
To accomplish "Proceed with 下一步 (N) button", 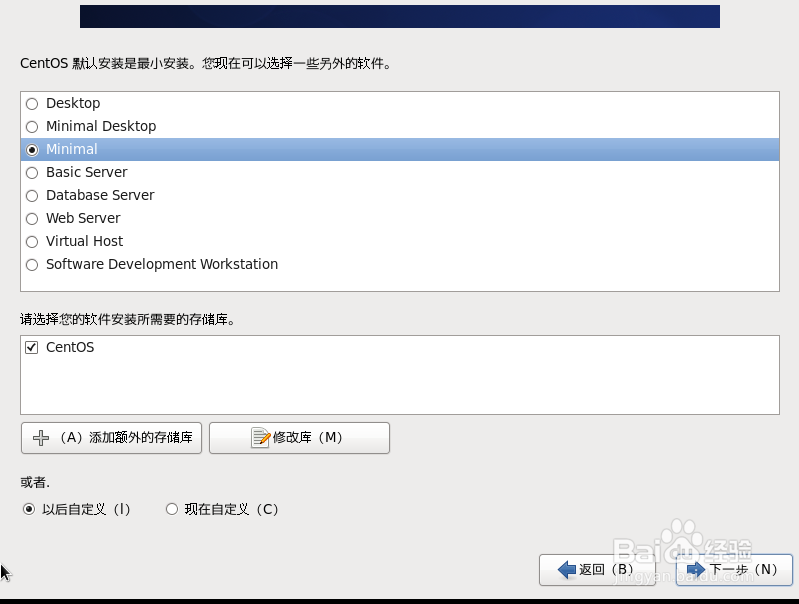I will point(734,570).
